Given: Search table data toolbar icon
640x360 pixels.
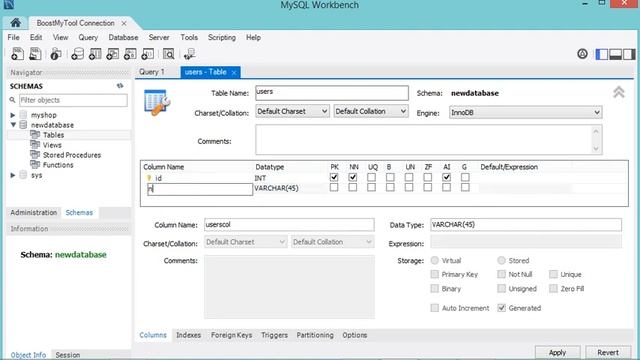Looking at the screenshot, I should [x=169, y=54].
